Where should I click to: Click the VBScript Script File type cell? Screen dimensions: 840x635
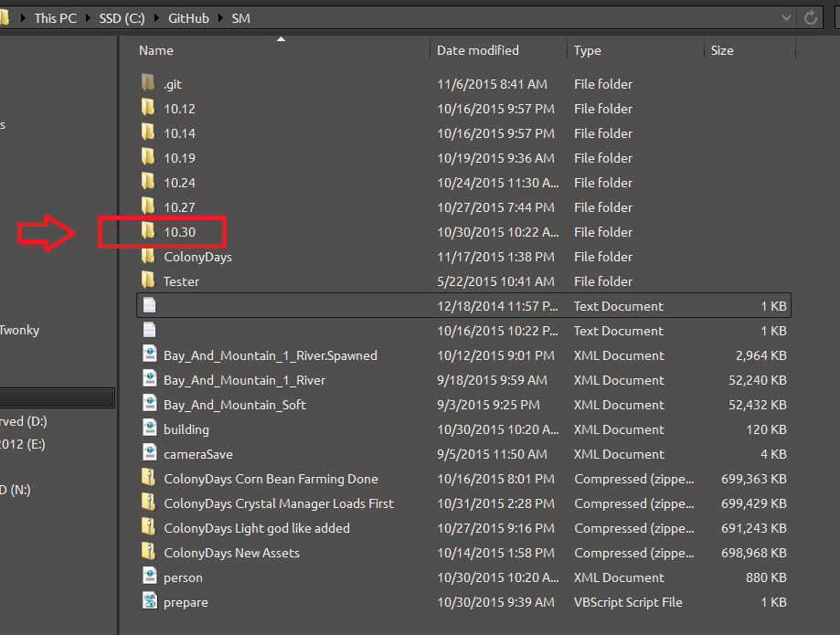628,602
